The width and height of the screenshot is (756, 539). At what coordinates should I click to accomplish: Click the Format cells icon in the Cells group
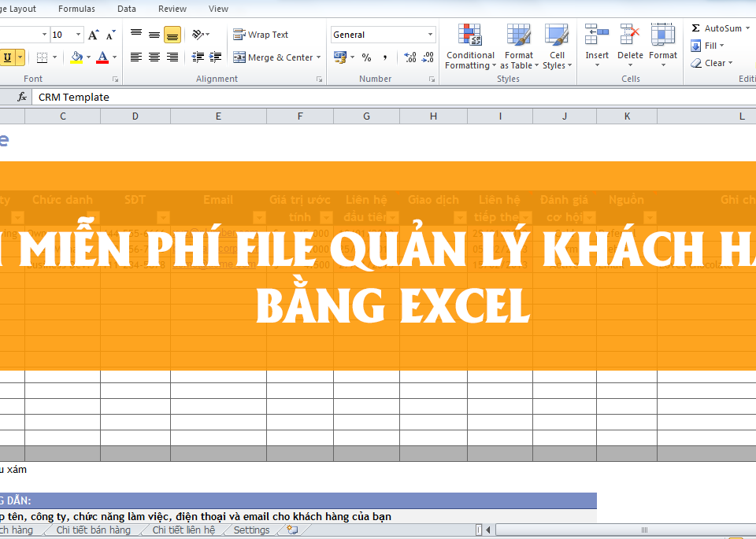(x=663, y=46)
